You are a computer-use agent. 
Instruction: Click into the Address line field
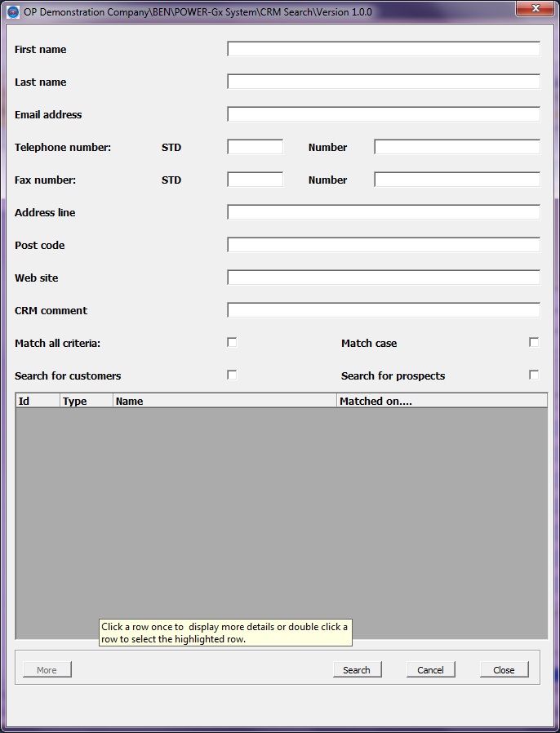(x=383, y=212)
